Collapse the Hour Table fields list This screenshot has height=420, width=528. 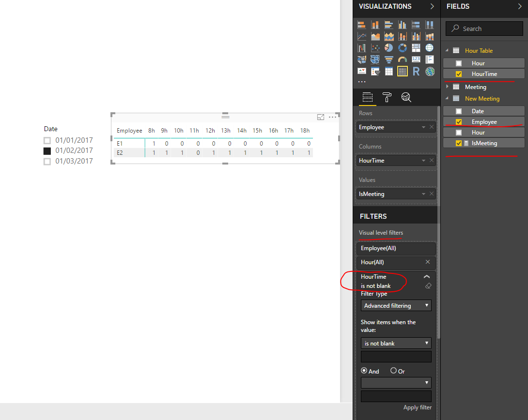tap(447, 50)
